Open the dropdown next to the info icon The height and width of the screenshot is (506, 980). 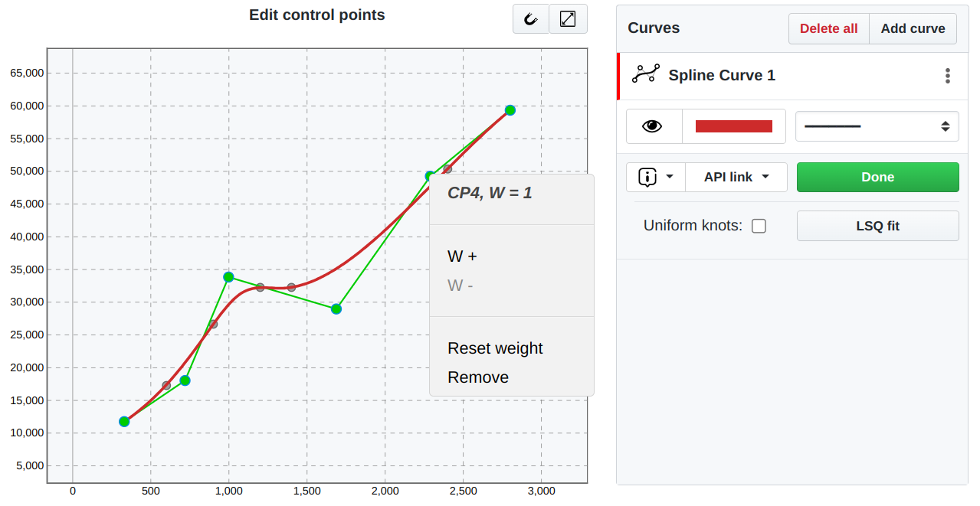click(670, 177)
